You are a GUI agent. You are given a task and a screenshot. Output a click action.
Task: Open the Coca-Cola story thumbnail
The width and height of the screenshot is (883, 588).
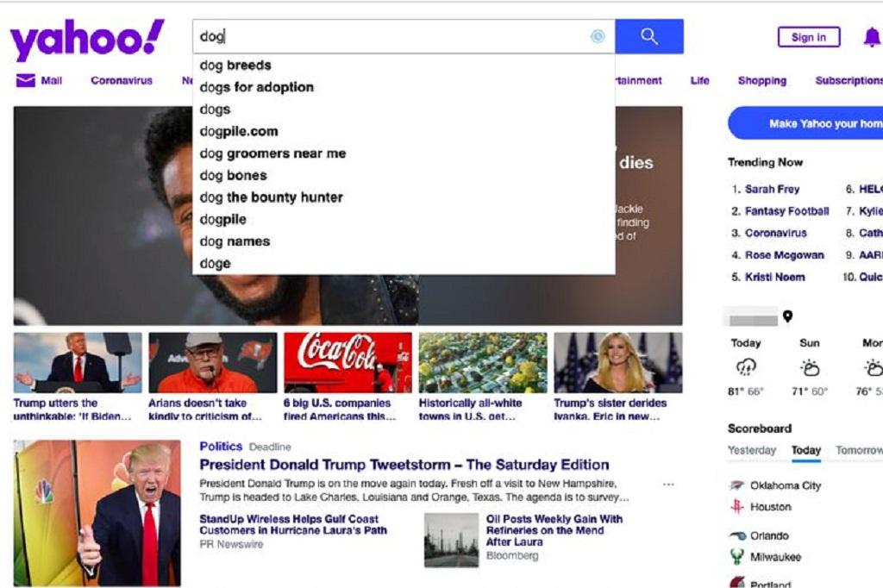(348, 363)
